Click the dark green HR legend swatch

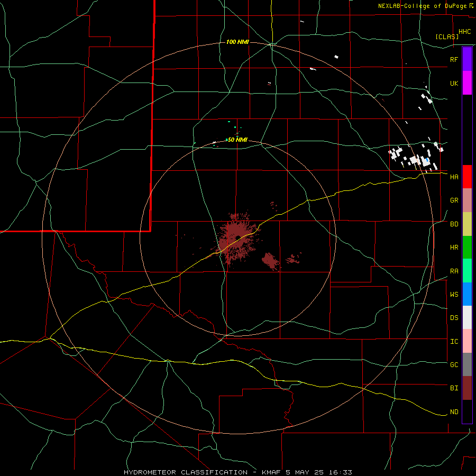pos(467,248)
